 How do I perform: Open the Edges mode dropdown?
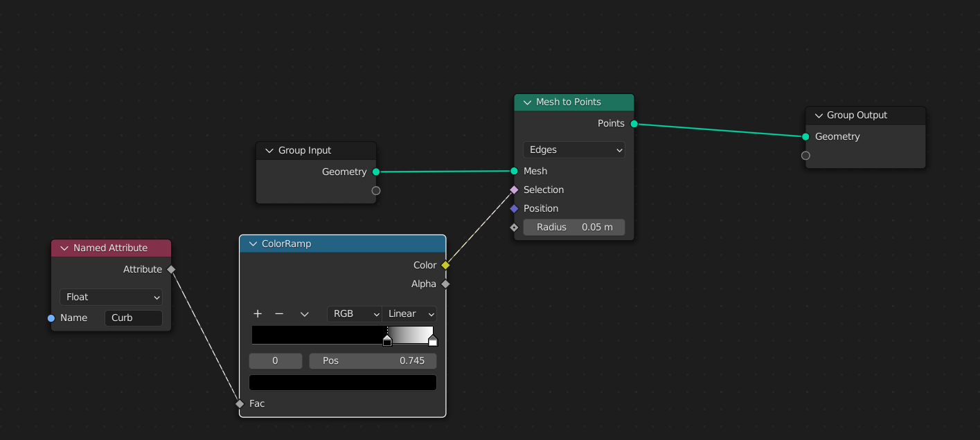573,149
